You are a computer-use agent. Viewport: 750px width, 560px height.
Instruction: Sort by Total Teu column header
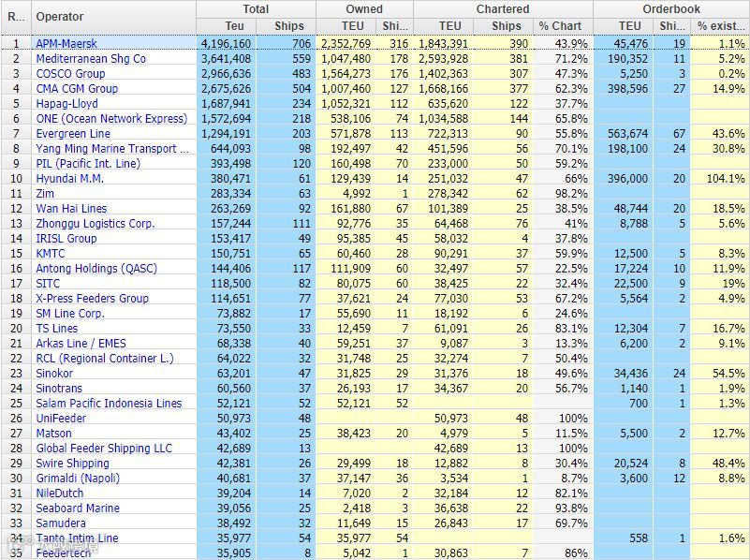coord(227,26)
